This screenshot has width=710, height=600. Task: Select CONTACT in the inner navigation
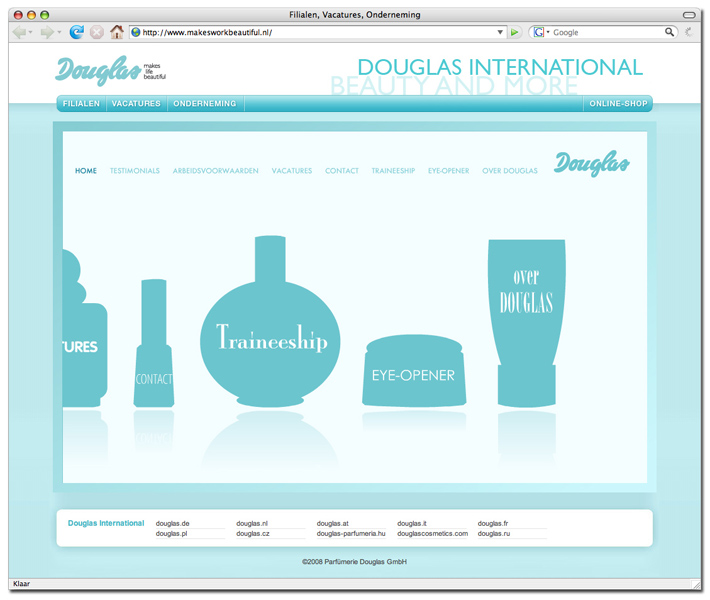pyautogui.click(x=342, y=171)
